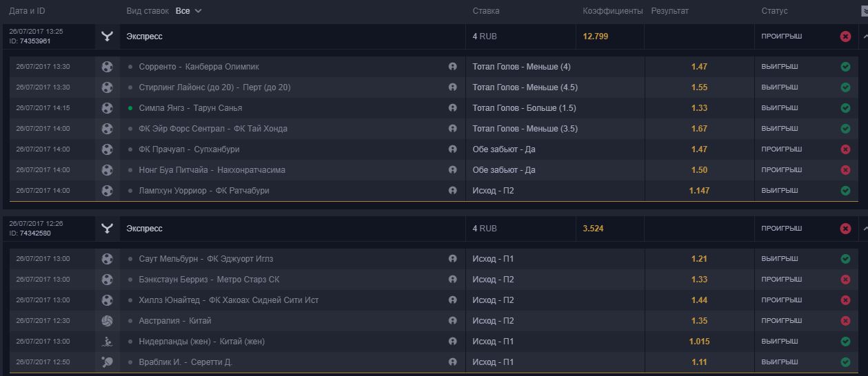The image size is (868, 376).
Task: Open the Вид ставок Все dropdown
Action: click(x=189, y=11)
